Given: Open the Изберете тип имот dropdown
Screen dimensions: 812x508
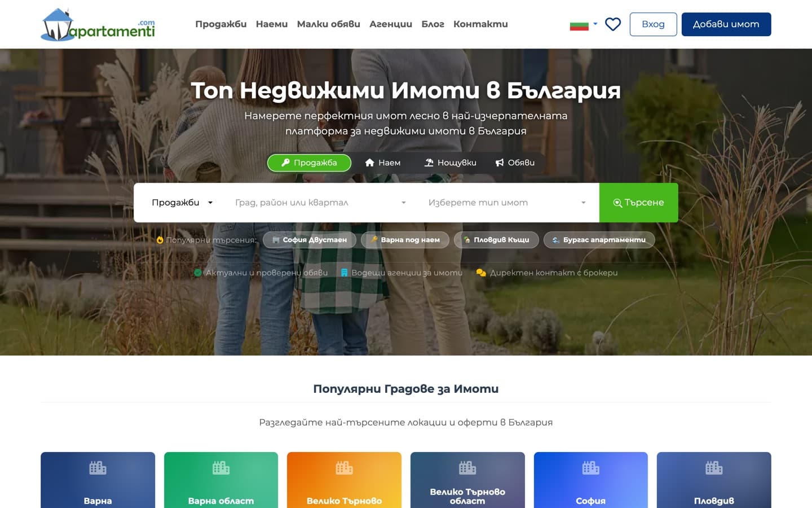Looking at the screenshot, I should click(507, 203).
